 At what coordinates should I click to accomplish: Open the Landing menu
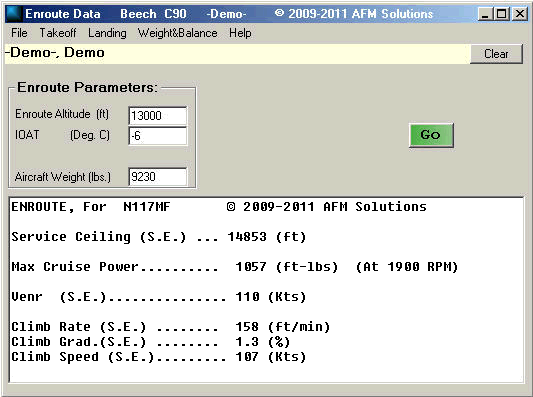coord(107,33)
